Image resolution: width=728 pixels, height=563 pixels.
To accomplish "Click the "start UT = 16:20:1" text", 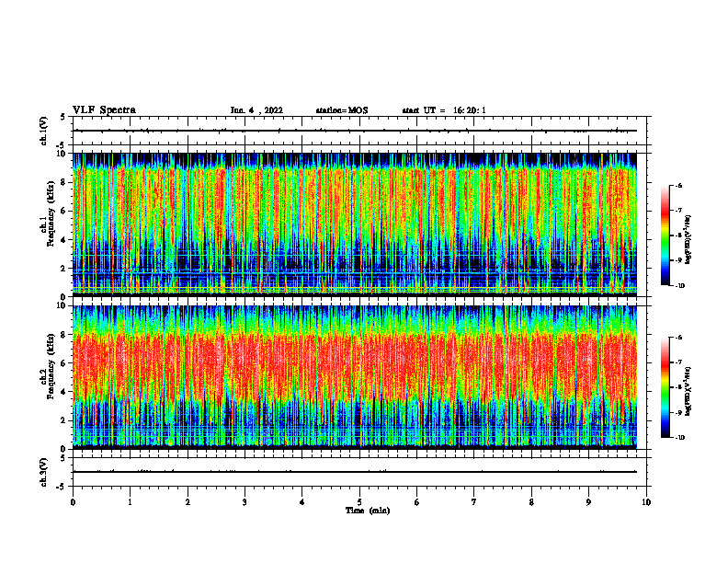I will pos(444,110).
